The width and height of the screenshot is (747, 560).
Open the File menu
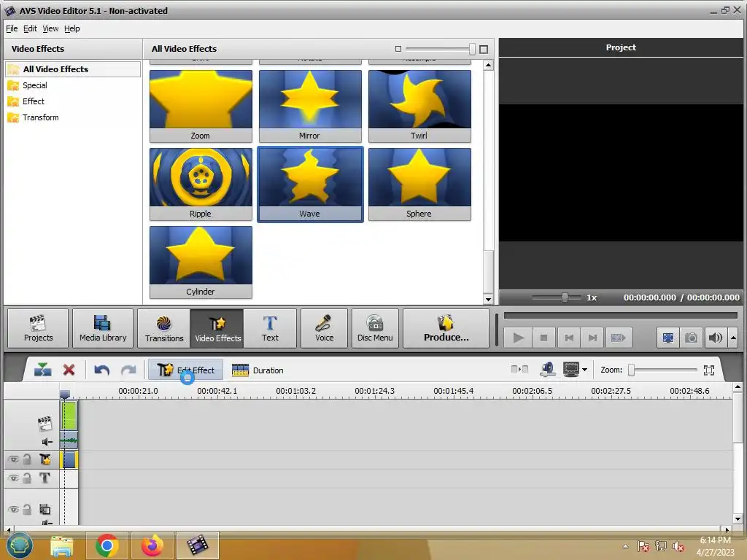click(12, 28)
